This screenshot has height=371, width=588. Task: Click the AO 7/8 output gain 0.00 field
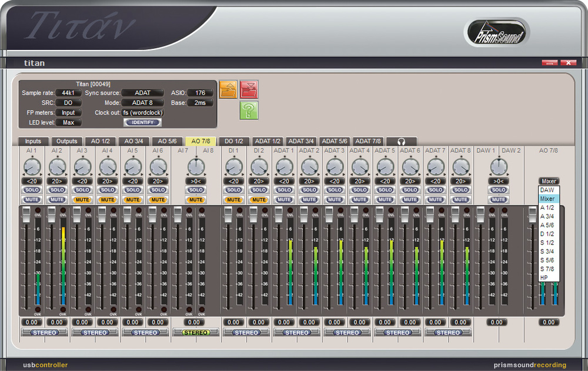[549, 322]
